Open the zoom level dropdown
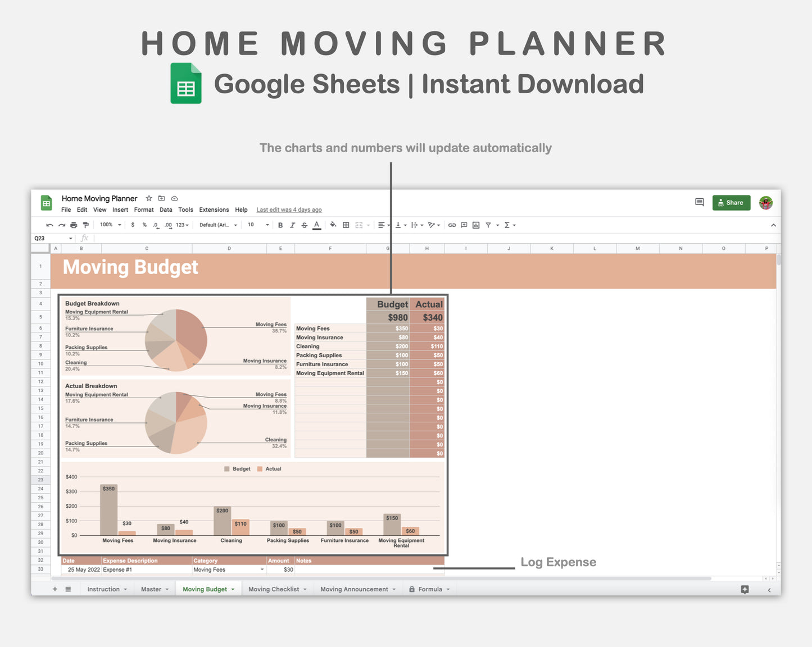The height and width of the screenshot is (647, 812). [x=110, y=225]
